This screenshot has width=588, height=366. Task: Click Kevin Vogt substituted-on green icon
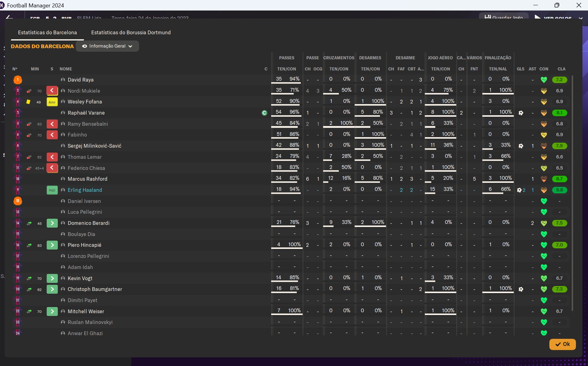pos(52,278)
